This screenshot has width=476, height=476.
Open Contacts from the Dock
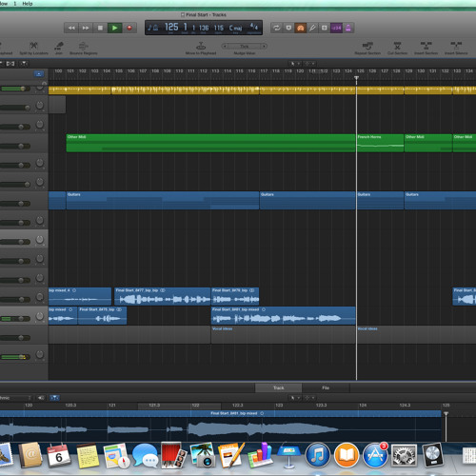[x=30, y=456]
